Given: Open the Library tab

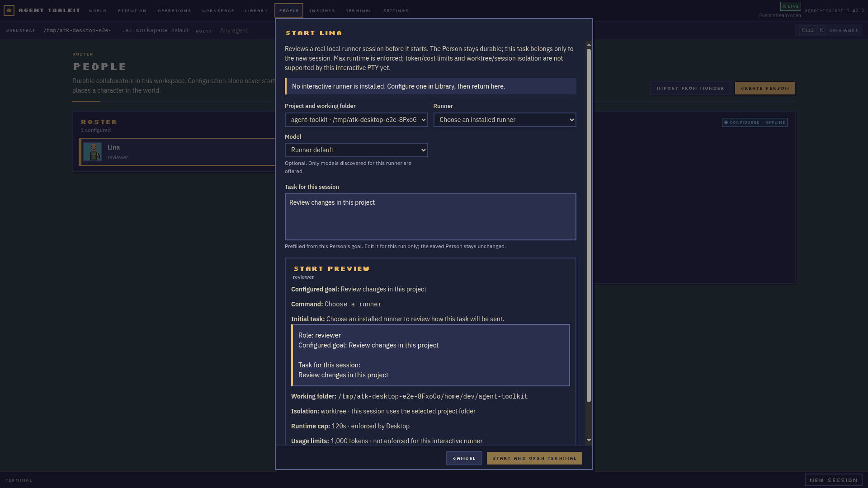Looking at the screenshot, I should tap(256, 10).
